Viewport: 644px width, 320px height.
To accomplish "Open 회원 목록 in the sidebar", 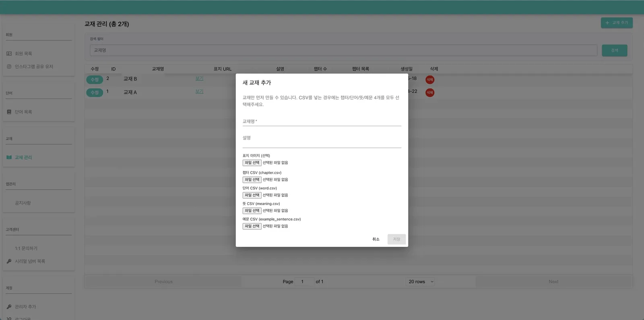I will (x=23, y=53).
